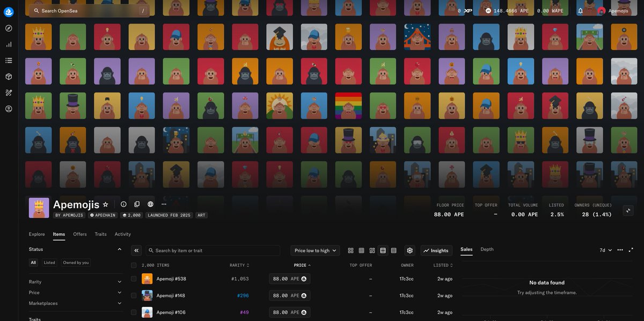This screenshot has width=644, height=321.
Task: Focus the Search OpenSea field
Action: pos(89,11)
